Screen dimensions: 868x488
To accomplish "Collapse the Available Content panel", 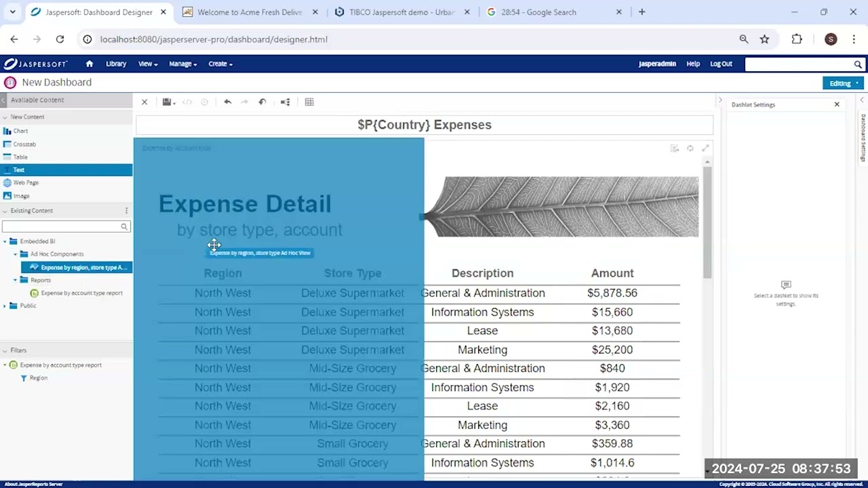I will 4,100.
